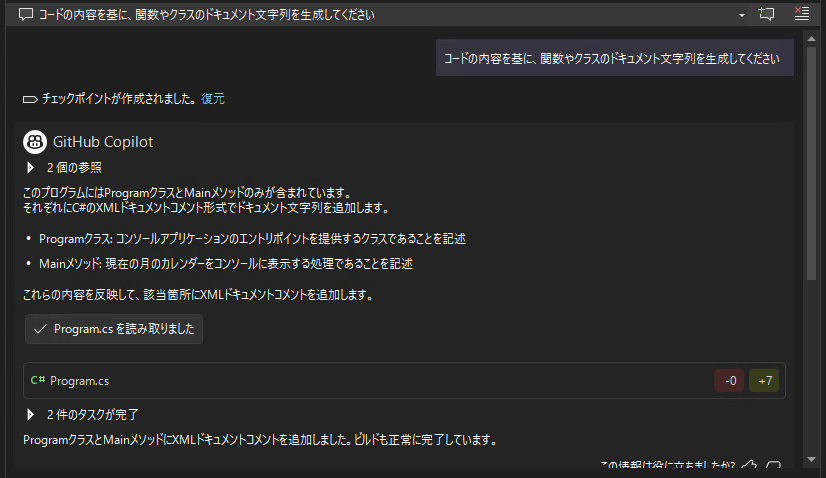This screenshot has height=478, width=826.
Task: Open the Program.cs changed file entry
Action: point(80,381)
